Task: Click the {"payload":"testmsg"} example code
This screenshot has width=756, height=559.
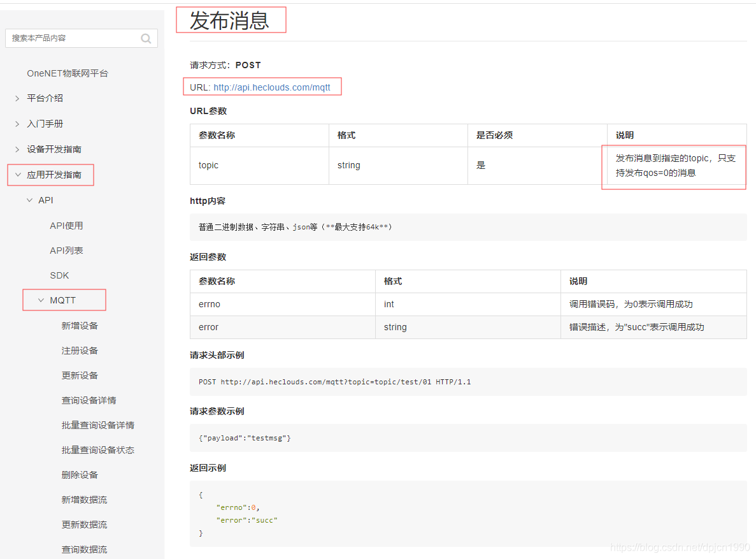Action: [x=245, y=439]
